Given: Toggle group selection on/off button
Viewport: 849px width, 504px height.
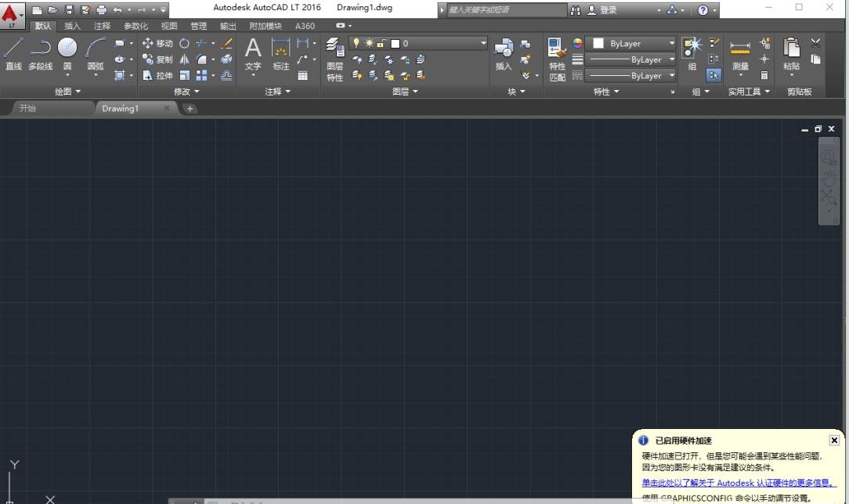Looking at the screenshot, I should 714,76.
